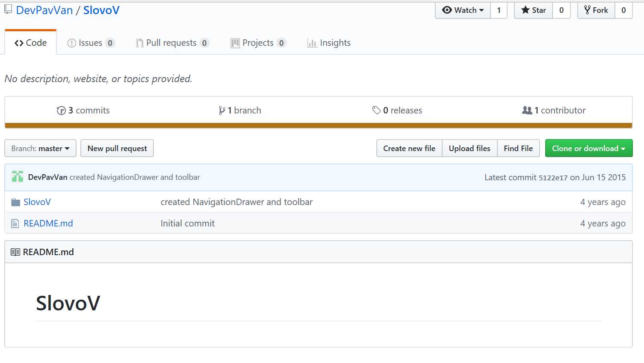Viewport: 644px width, 363px height.
Task: Open SlovoV folder's commit message link
Action: (x=236, y=202)
